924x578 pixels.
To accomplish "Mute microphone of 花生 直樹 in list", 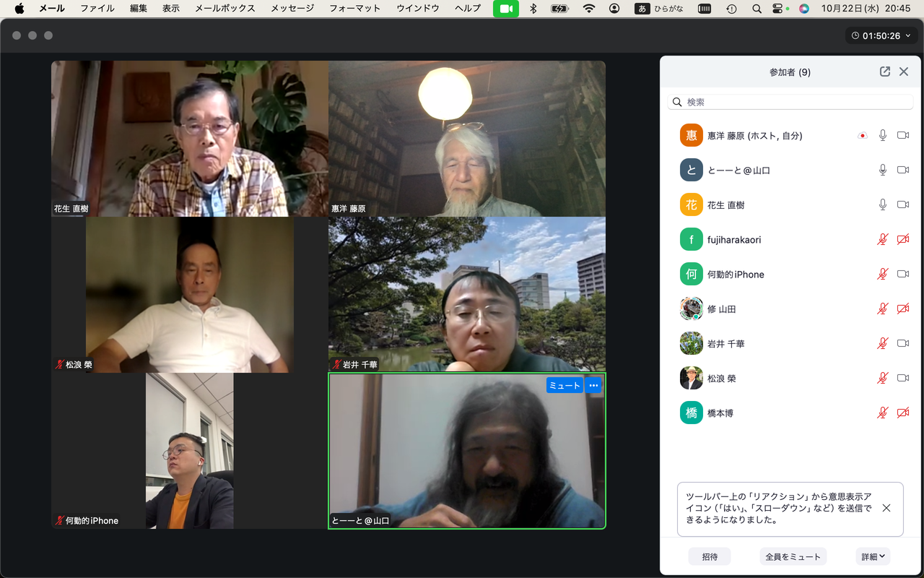I will pyautogui.click(x=882, y=204).
